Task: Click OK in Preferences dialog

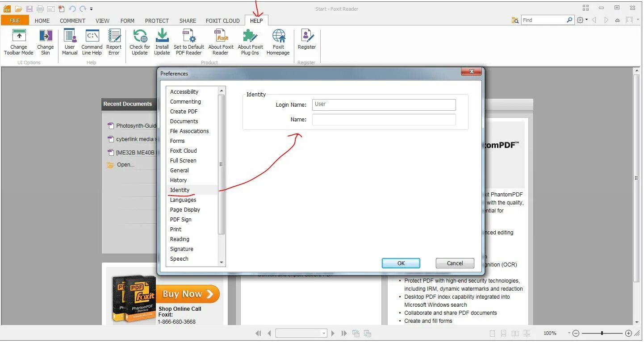Action: [401, 263]
